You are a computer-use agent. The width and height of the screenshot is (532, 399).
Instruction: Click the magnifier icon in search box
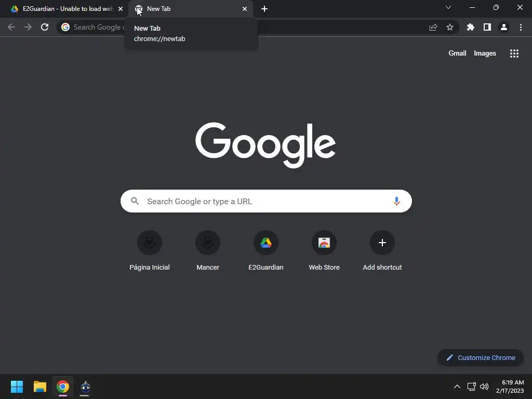click(x=135, y=201)
